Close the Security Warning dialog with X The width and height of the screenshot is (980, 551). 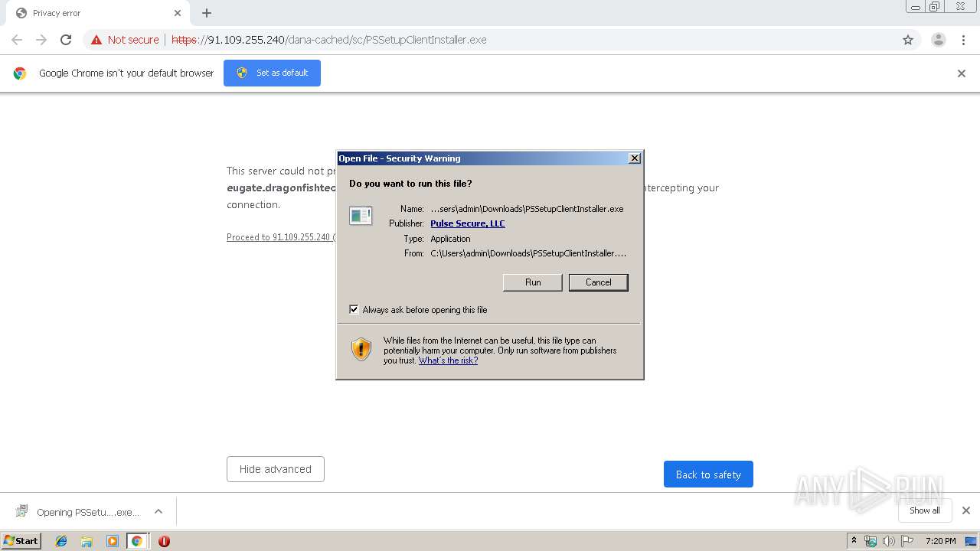tap(634, 158)
